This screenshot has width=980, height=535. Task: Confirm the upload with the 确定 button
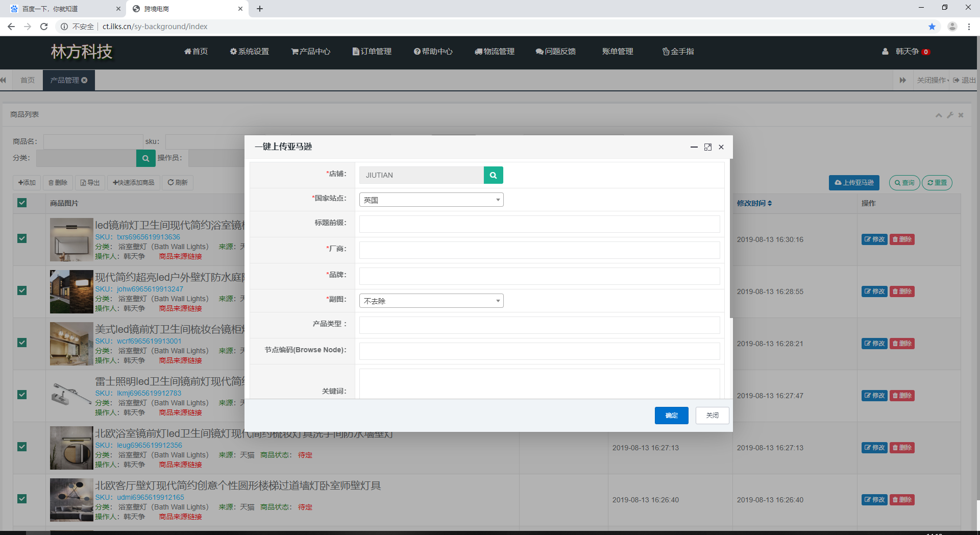[672, 416]
